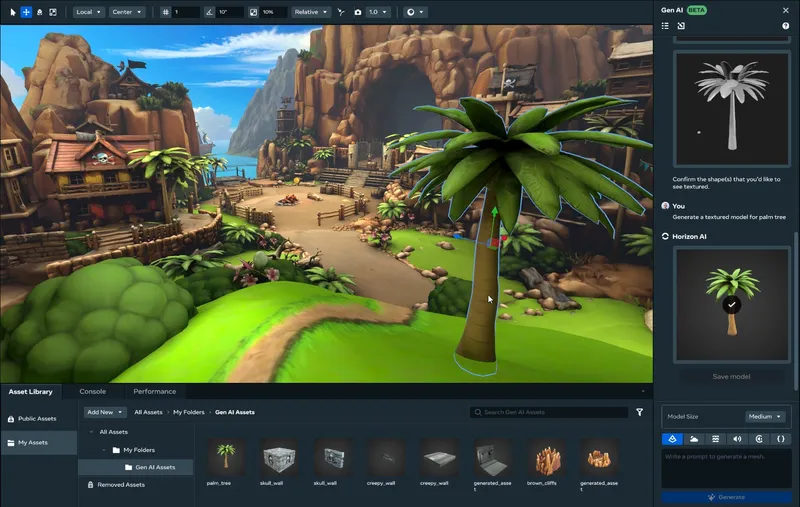Open the Model Size Medium dropdown
The image size is (800, 507).
(765, 416)
